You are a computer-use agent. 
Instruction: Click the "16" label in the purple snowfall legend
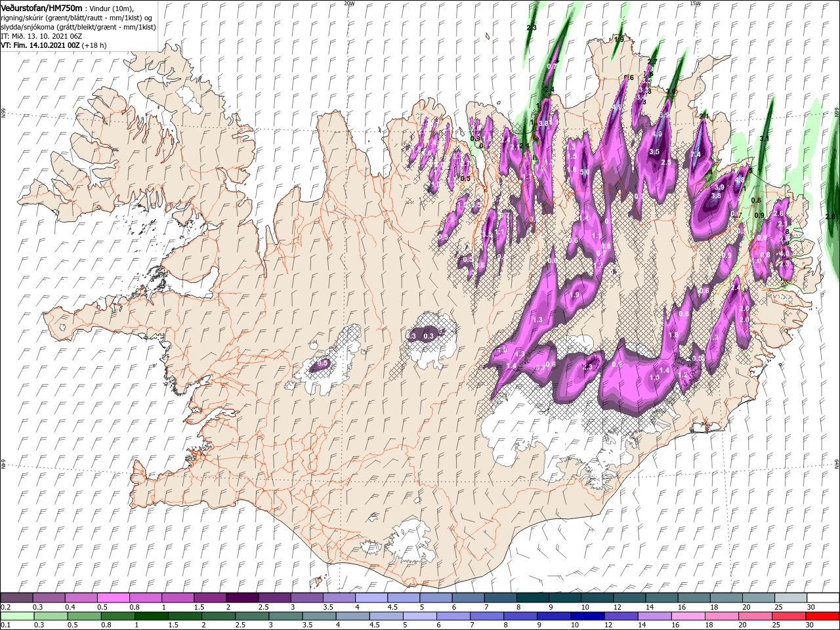[x=682, y=607]
